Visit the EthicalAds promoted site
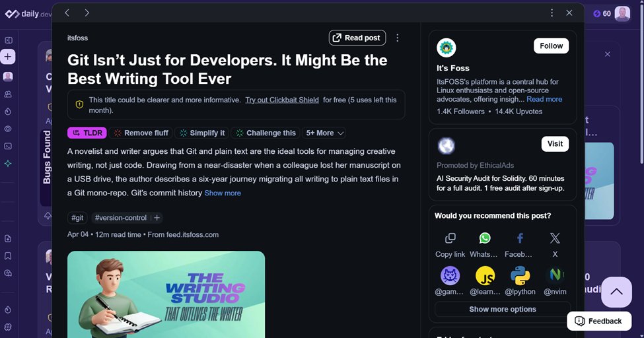Screen dimensions: 644x338 tap(555, 144)
